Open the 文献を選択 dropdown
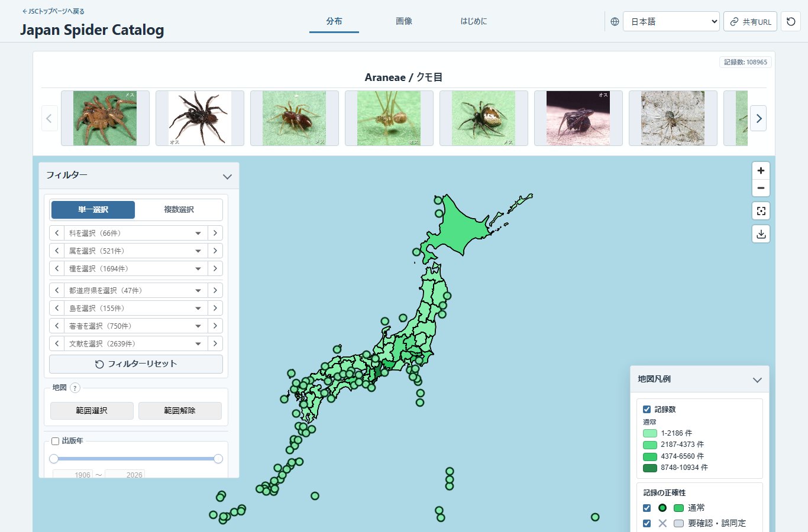 click(x=135, y=344)
